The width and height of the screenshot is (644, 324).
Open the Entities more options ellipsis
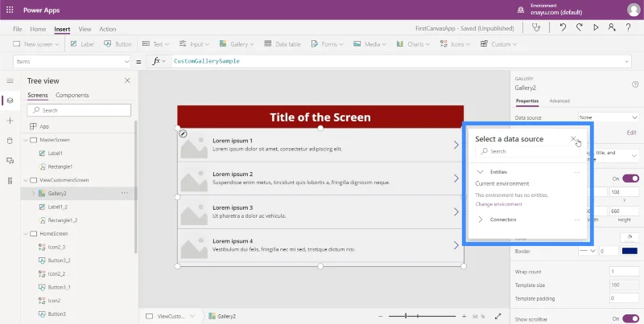[x=577, y=172]
